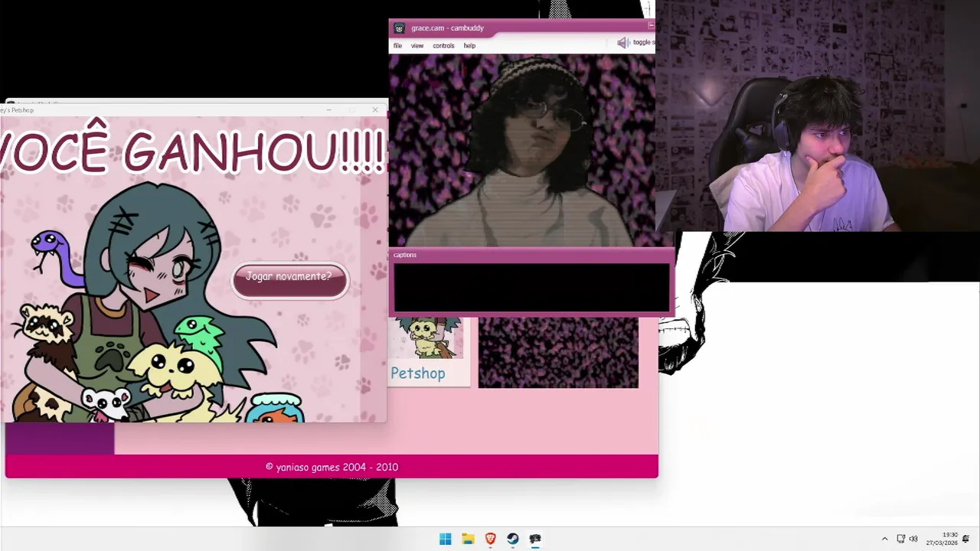980x551 pixels.
Task: Click the "Jogar novamente?" button
Action: [x=290, y=280]
